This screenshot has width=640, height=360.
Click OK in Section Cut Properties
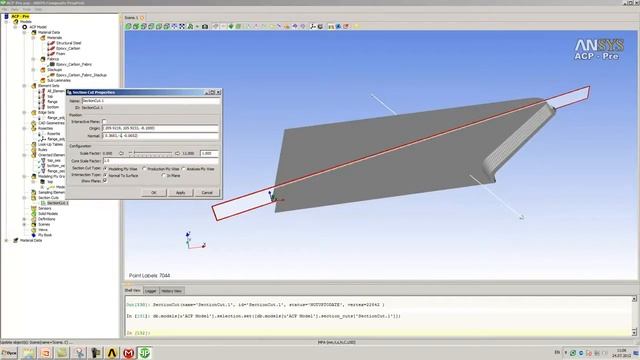click(x=154, y=192)
